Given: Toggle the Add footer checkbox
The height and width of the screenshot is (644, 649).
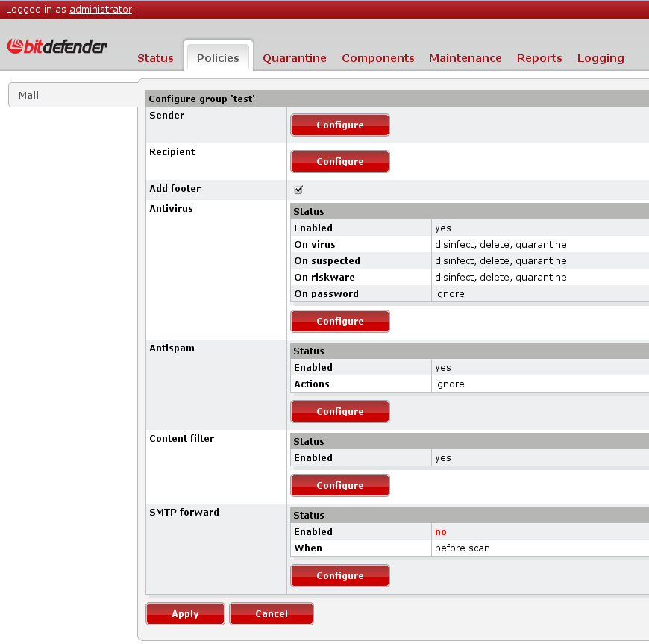Looking at the screenshot, I should [298, 190].
